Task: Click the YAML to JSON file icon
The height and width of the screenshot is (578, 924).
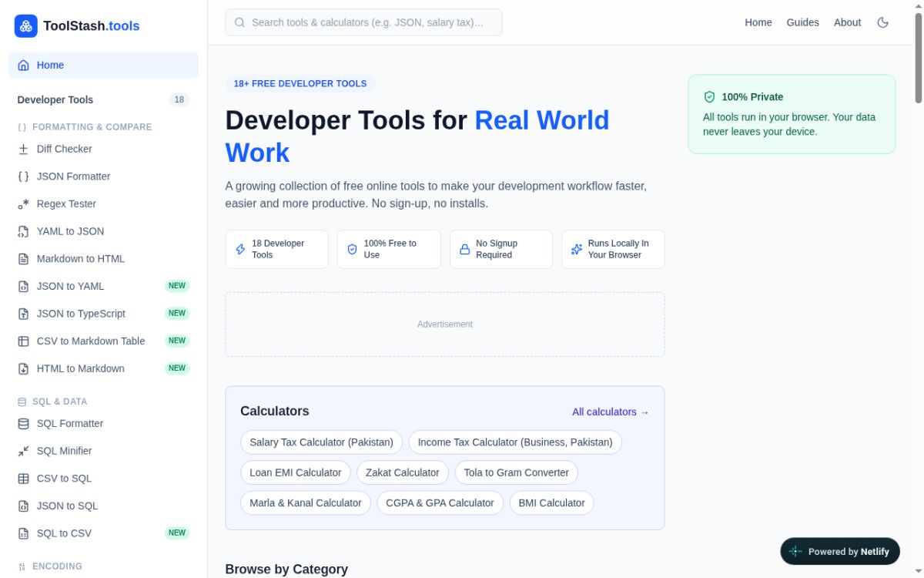Action: point(23,231)
